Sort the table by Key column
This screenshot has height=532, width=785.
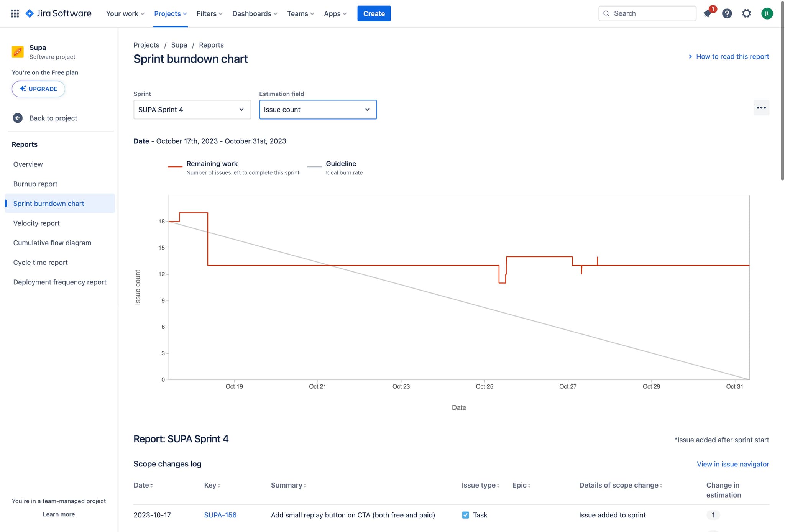212,485
